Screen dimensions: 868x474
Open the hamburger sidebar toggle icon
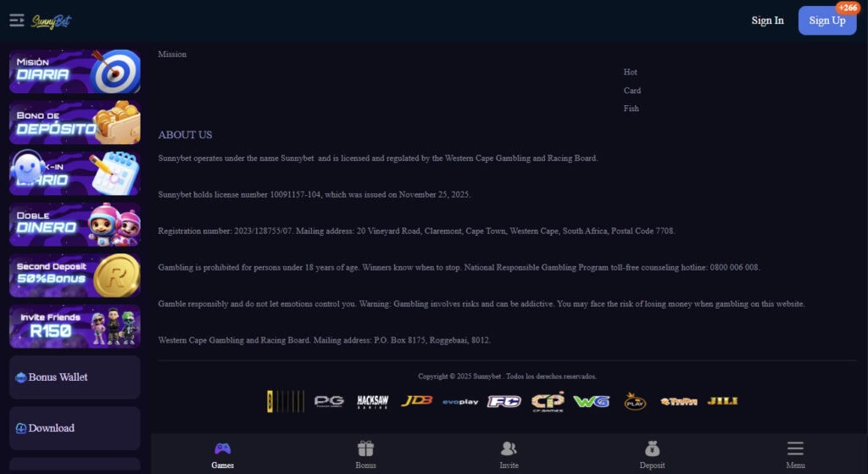17,20
